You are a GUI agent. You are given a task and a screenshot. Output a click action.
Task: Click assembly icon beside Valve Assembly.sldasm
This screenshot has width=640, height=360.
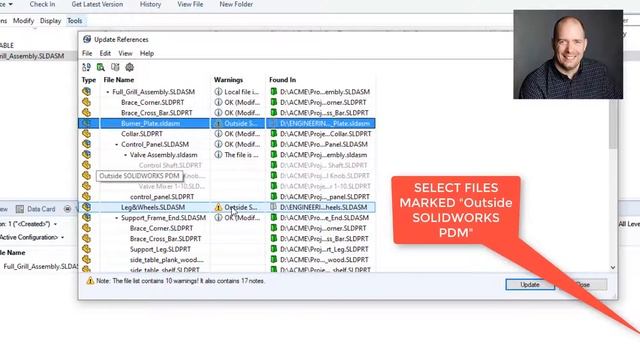pyautogui.click(x=86, y=155)
